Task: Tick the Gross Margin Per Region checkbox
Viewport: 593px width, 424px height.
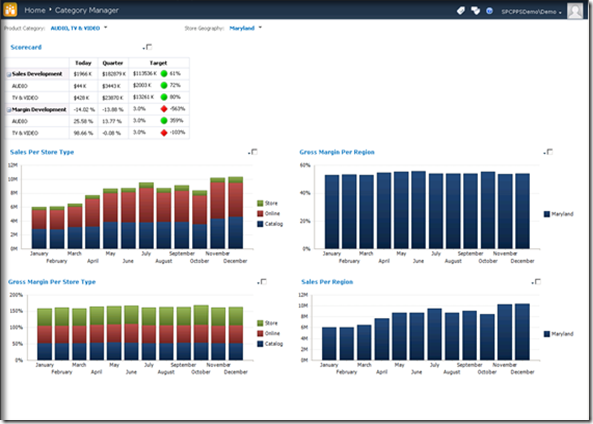Action: click(550, 152)
